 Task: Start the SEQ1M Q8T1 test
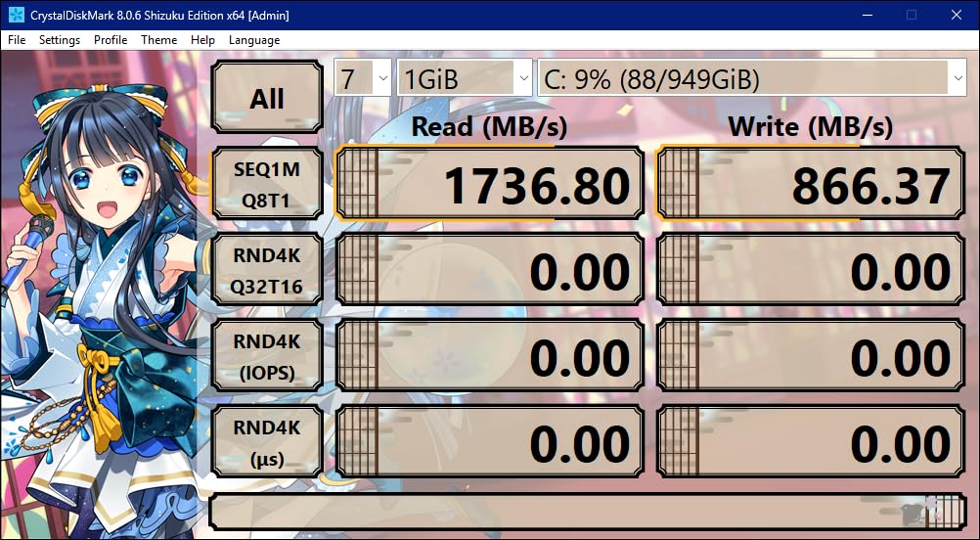(x=267, y=184)
